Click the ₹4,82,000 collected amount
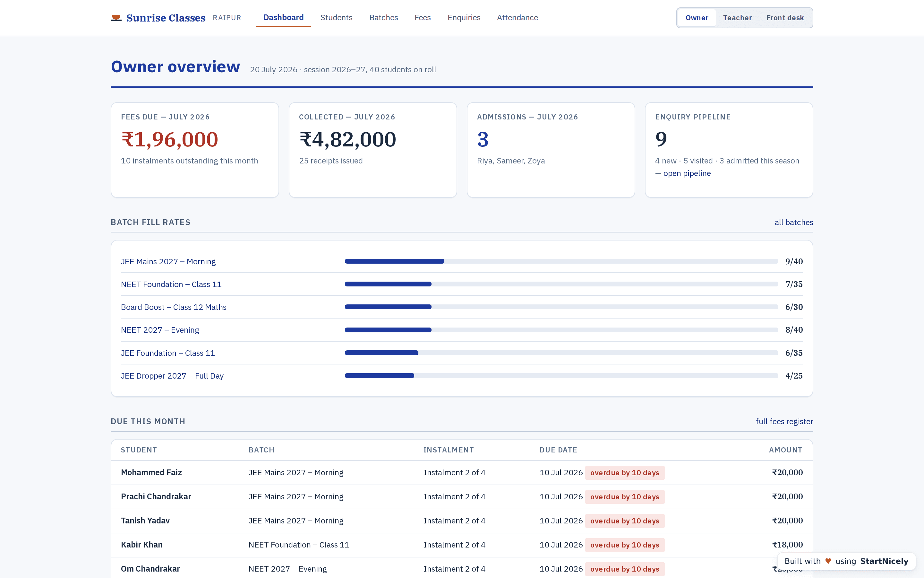Viewport: 924px width, 578px height. pos(347,140)
